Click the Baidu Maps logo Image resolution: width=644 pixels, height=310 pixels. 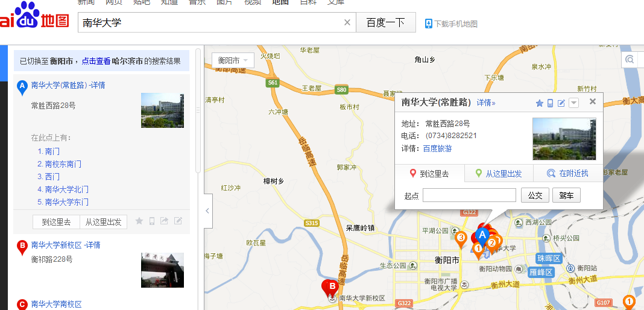[x=34, y=15]
